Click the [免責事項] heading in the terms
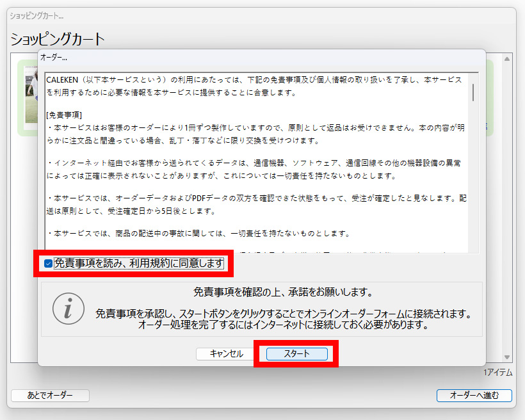The width and height of the screenshot is (525, 420). tap(64, 115)
